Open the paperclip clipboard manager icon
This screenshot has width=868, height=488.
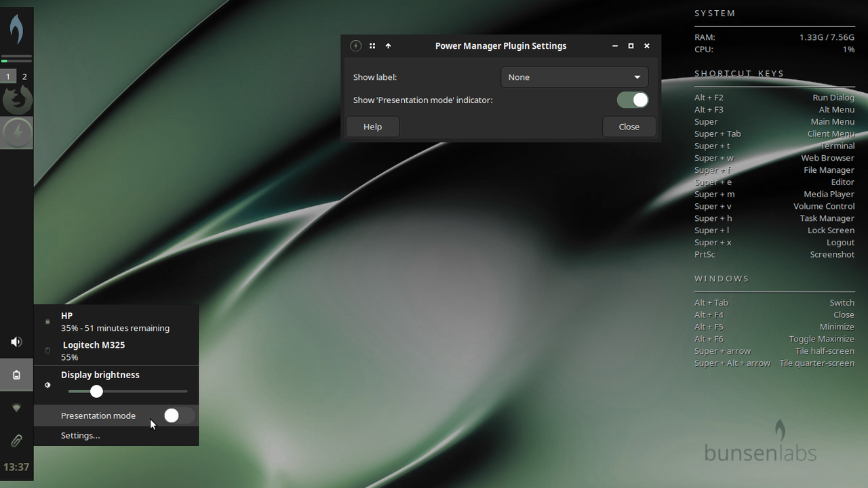click(x=16, y=441)
